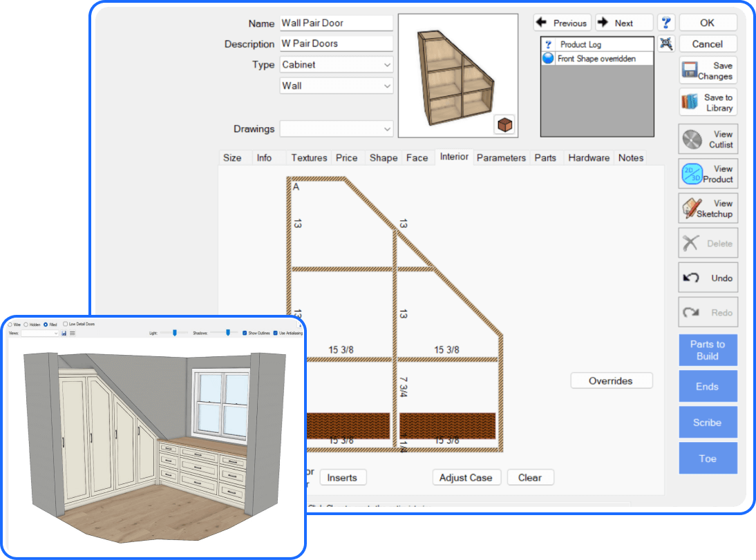The image size is (756, 560).
Task: Open the Type Cabinet dropdown
Action: point(336,65)
